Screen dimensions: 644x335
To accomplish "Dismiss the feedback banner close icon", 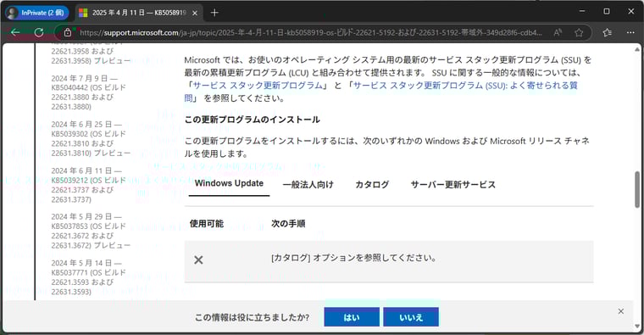I will point(620,311).
